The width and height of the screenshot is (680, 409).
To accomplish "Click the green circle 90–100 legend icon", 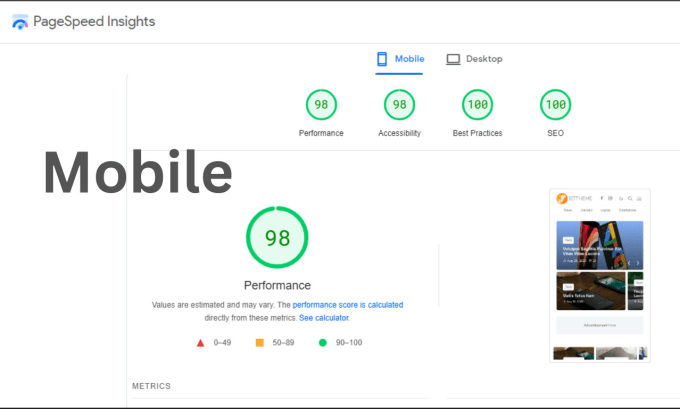I will pos(323,343).
